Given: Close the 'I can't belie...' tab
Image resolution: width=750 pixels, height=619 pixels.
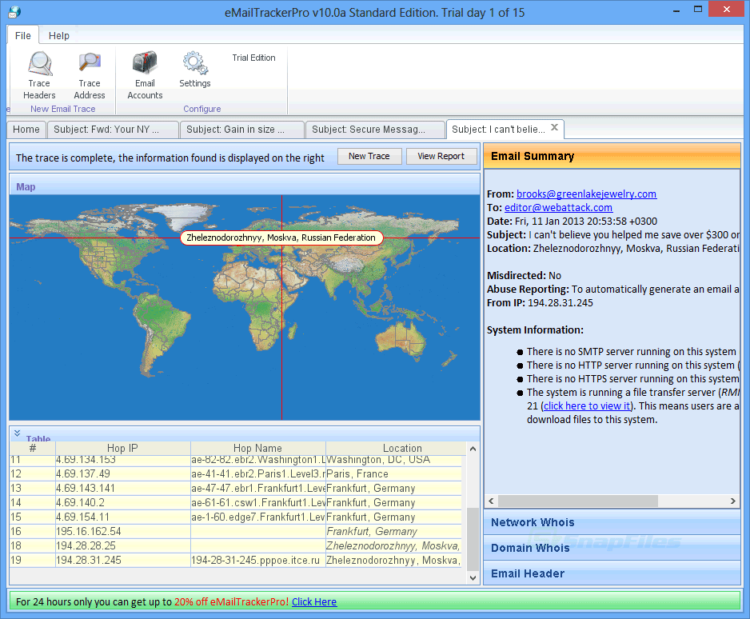Looking at the screenshot, I should coord(554,128).
